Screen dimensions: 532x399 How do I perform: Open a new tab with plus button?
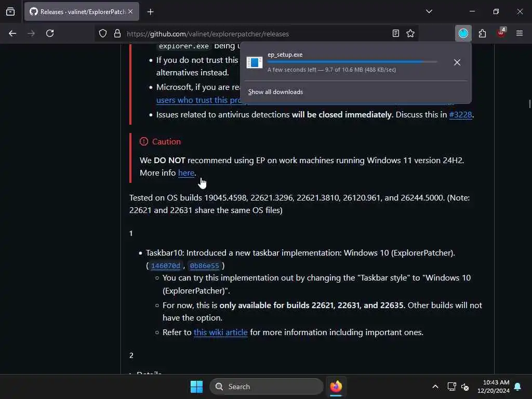pyautogui.click(x=150, y=12)
